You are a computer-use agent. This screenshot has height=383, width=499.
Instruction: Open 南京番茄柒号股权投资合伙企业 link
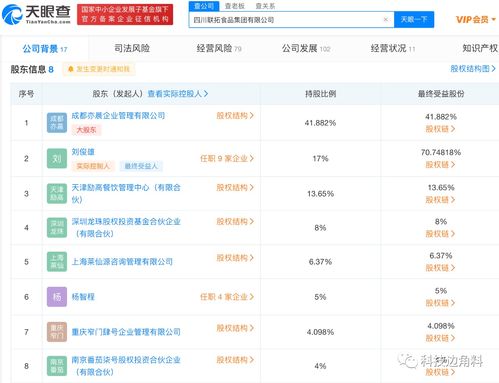[x=126, y=366]
